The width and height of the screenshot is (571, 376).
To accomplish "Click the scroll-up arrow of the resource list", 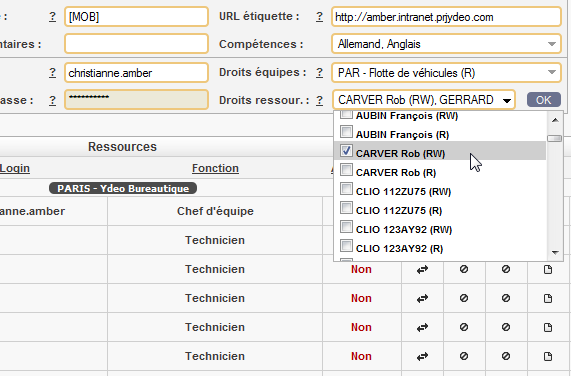I will point(555,120).
